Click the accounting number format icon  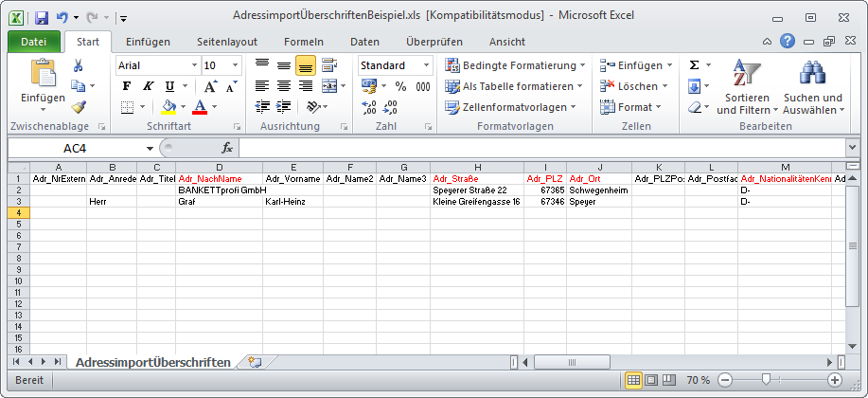click(368, 86)
